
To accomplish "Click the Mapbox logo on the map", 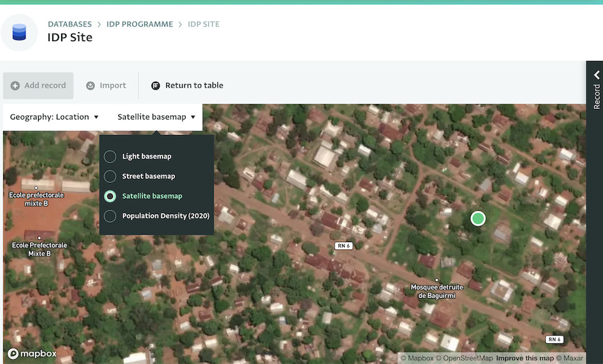I will point(32,353).
